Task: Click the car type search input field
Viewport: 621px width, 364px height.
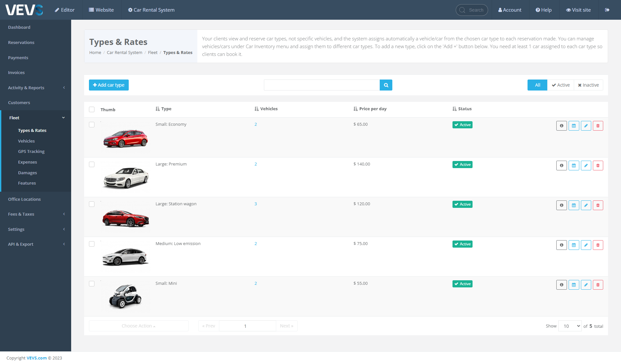Action: pos(321,85)
